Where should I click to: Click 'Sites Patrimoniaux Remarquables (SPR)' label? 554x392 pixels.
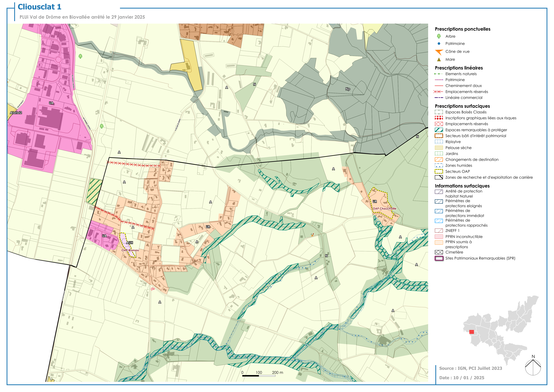coord(480,258)
